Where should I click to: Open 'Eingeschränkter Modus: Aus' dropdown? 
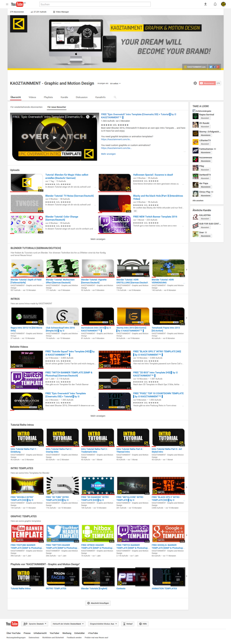tap(103, 624)
